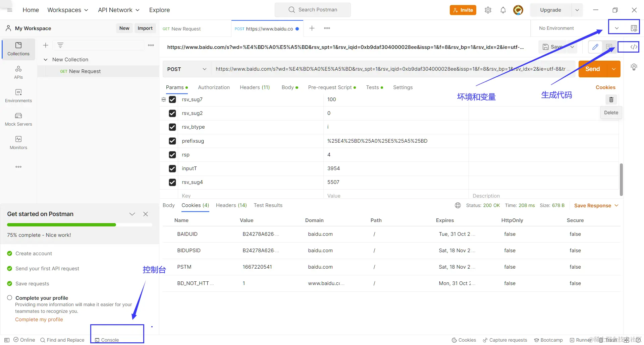This screenshot has width=644, height=345.
Task: Switch to the Authorization tab
Action: (x=214, y=87)
